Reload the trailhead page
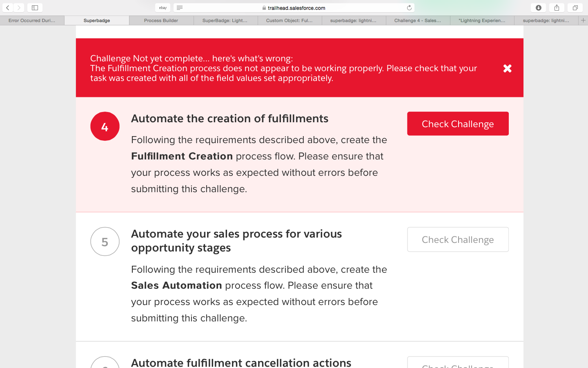This screenshot has height=368, width=588. [409, 8]
